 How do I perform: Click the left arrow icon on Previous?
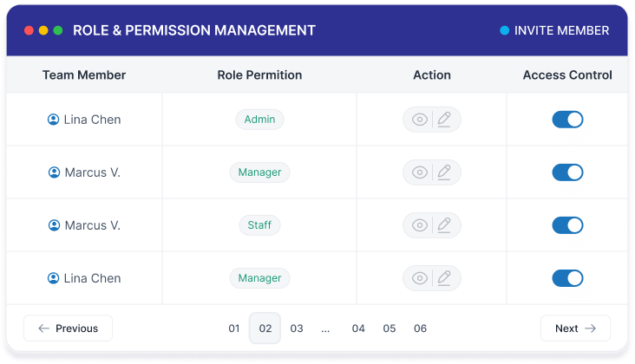[43, 328]
